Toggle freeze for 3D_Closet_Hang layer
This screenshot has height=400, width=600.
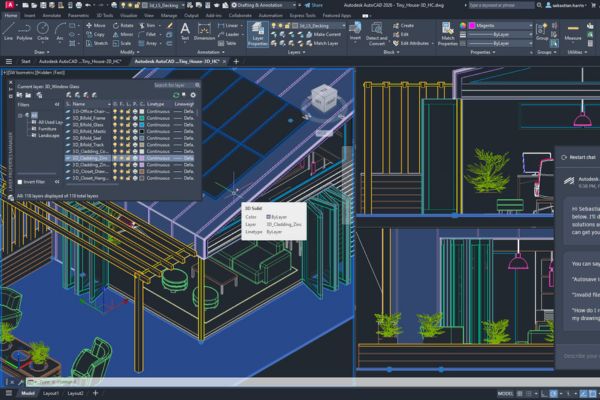(x=121, y=178)
